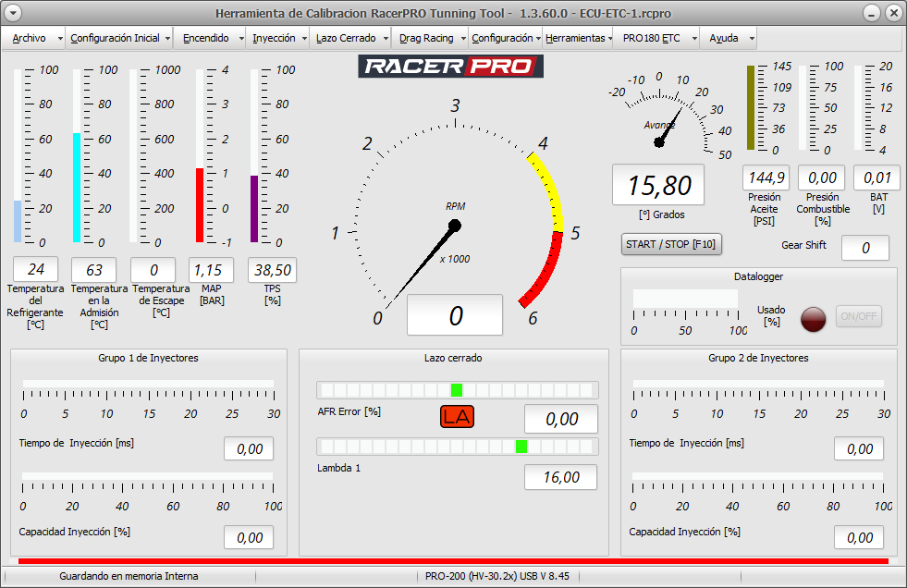Click the MAP value 1,15
907x588 pixels.
coord(211,270)
